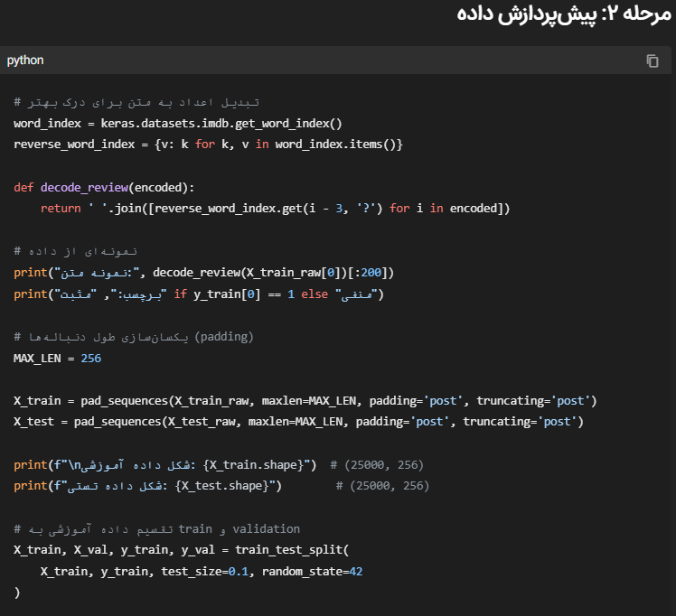
Task: Click the comment containing '(padding)'
Action: click(x=133, y=337)
